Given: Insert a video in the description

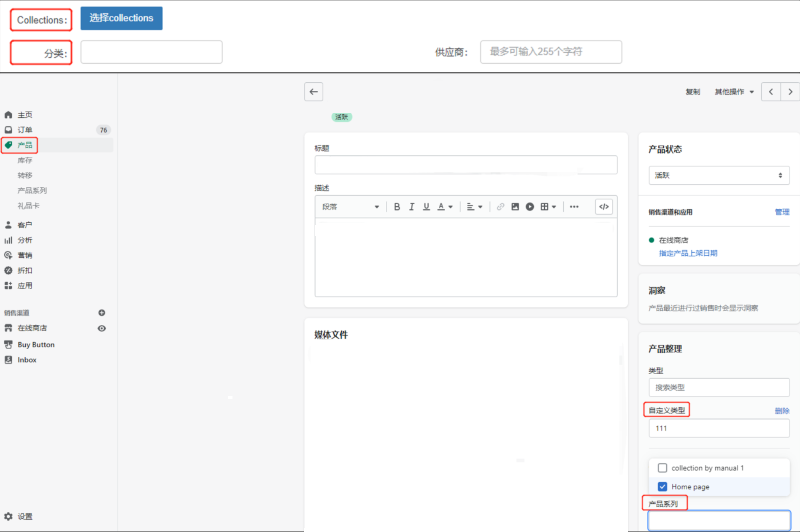Looking at the screenshot, I should 530,207.
